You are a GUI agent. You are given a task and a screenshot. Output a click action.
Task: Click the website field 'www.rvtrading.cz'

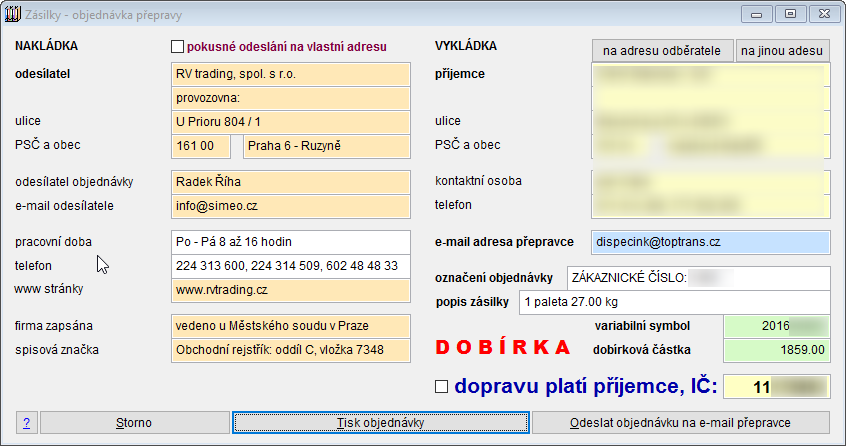tap(289, 290)
